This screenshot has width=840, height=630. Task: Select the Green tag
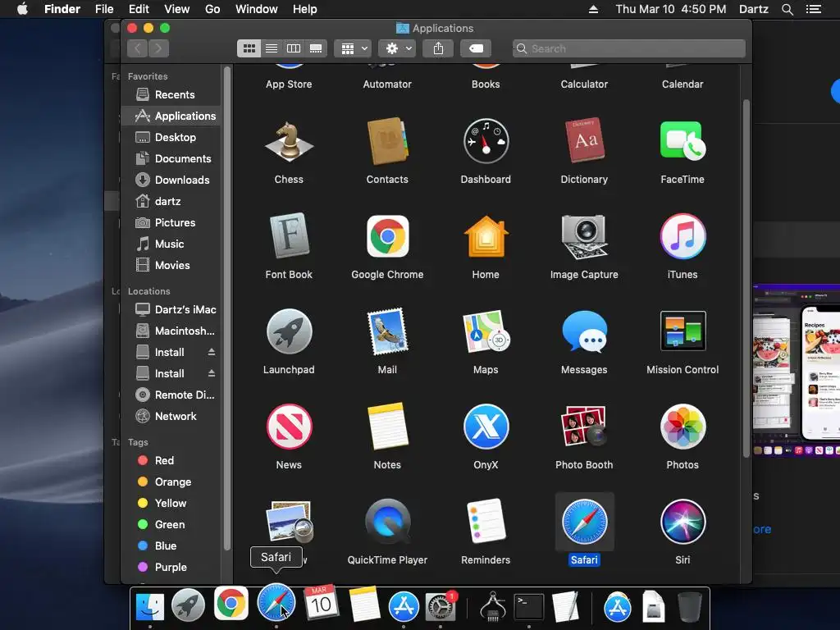[x=171, y=524]
